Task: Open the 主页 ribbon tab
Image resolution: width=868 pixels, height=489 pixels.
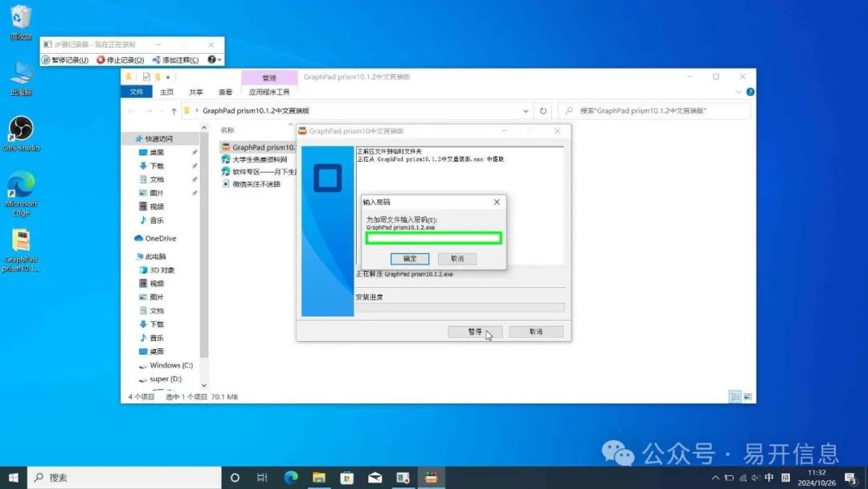Action: (166, 92)
